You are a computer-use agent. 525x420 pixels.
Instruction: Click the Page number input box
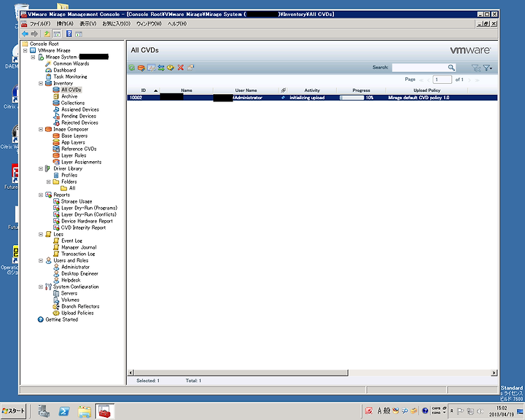click(442, 79)
